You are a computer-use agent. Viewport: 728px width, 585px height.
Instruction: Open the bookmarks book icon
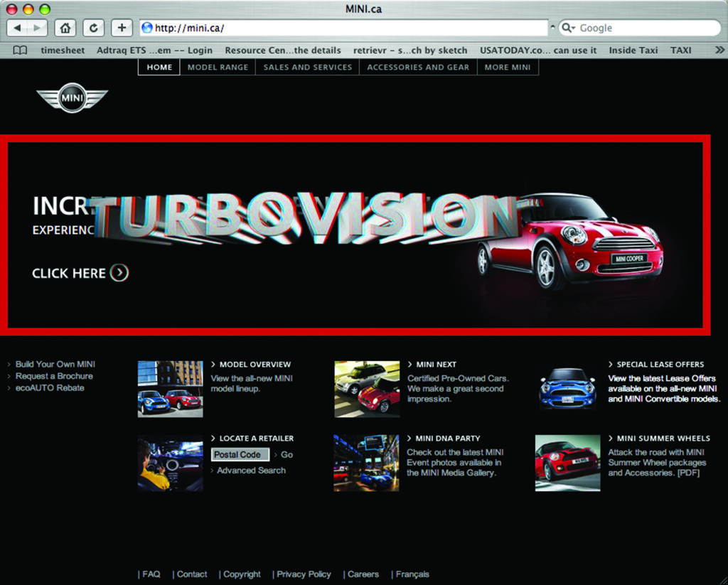(20, 50)
